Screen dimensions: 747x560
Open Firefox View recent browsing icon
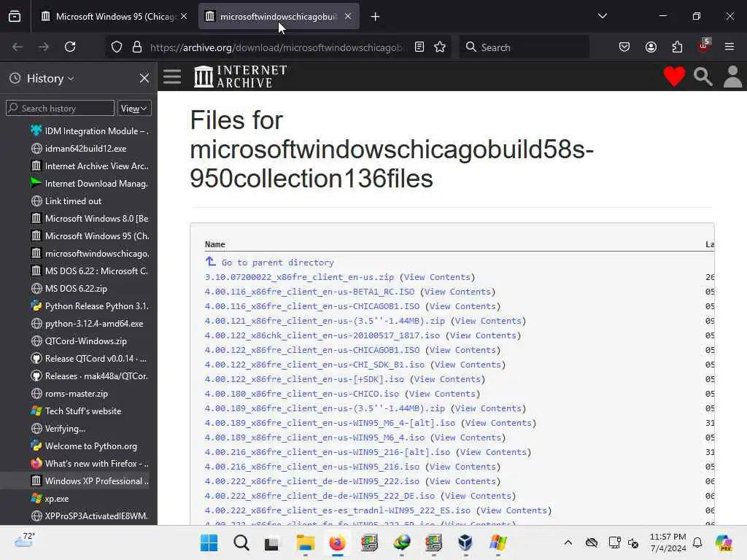(15, 16)
